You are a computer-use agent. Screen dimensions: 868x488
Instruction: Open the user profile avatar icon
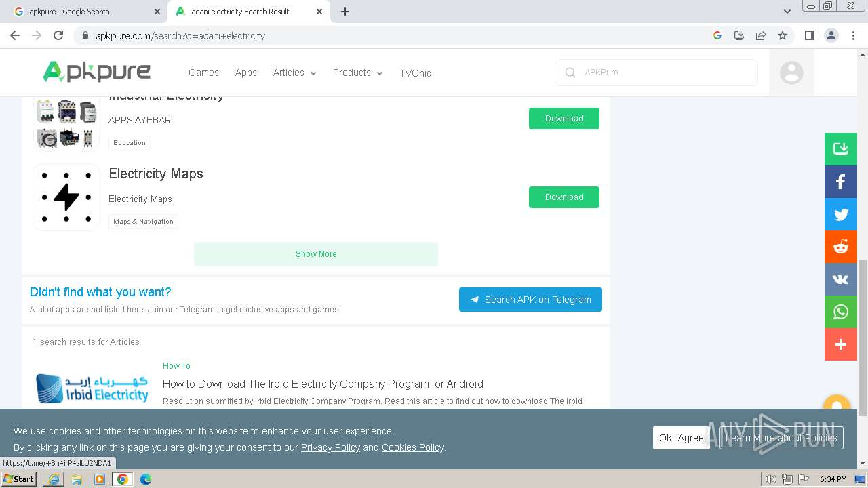click(791, 73)
